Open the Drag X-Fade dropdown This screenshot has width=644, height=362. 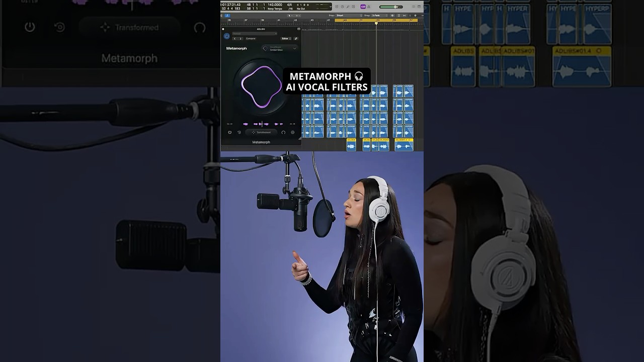click(380, 16)
